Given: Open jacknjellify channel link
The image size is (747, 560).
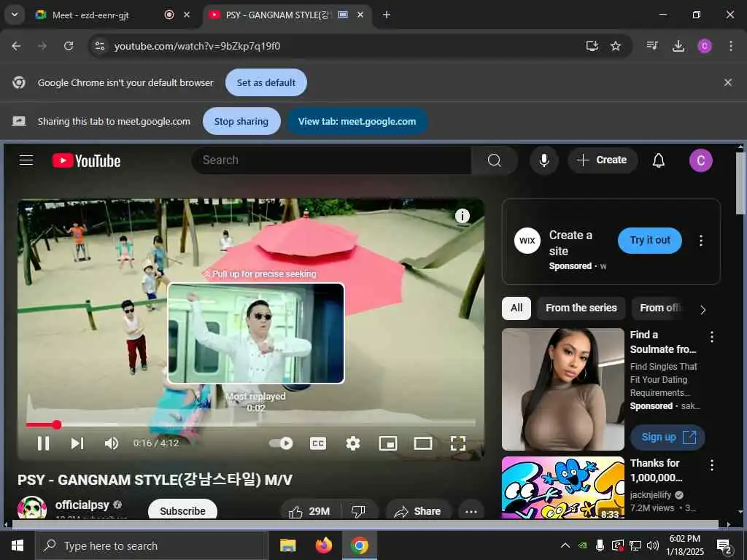Looking at the screenshot, I should pos(650,495).
